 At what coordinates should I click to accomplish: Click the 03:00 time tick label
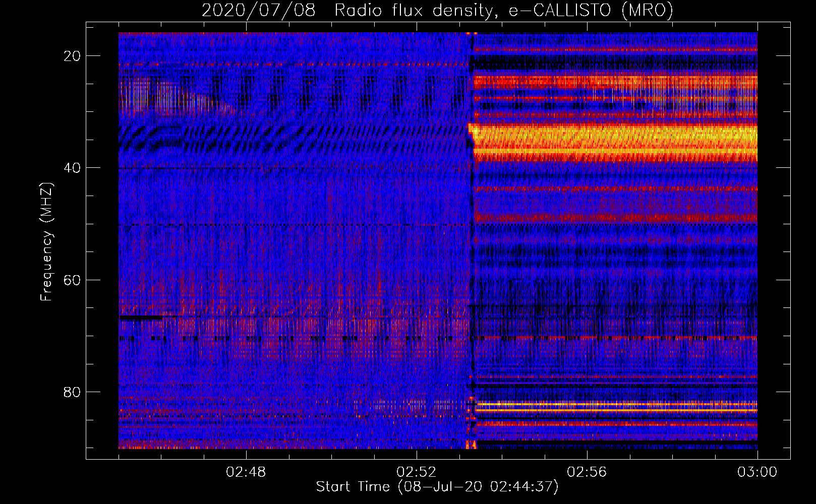click(757, 472)
